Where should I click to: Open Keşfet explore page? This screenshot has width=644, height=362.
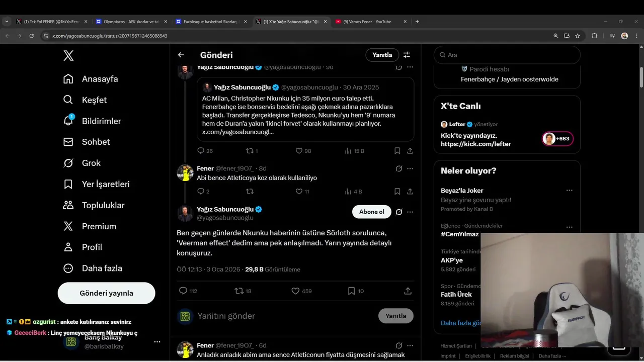[x=85, y=100]
